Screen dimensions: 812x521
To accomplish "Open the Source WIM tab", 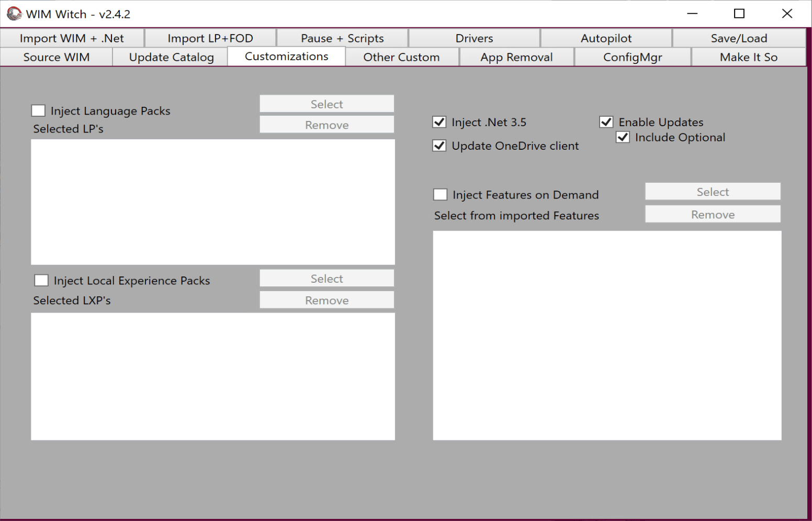I will tap(57, 57).
